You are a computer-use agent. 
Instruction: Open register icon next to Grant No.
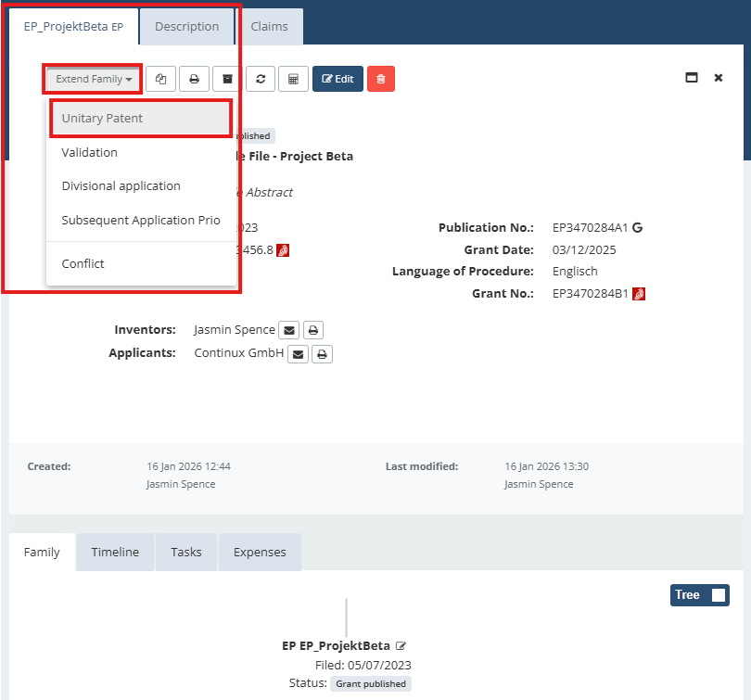639,294
